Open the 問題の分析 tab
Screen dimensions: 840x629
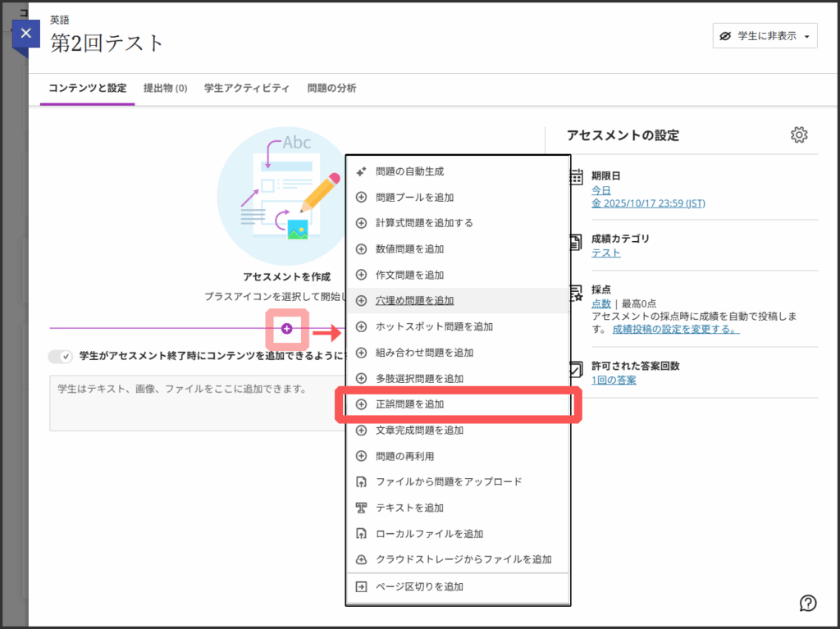point(331,89)
